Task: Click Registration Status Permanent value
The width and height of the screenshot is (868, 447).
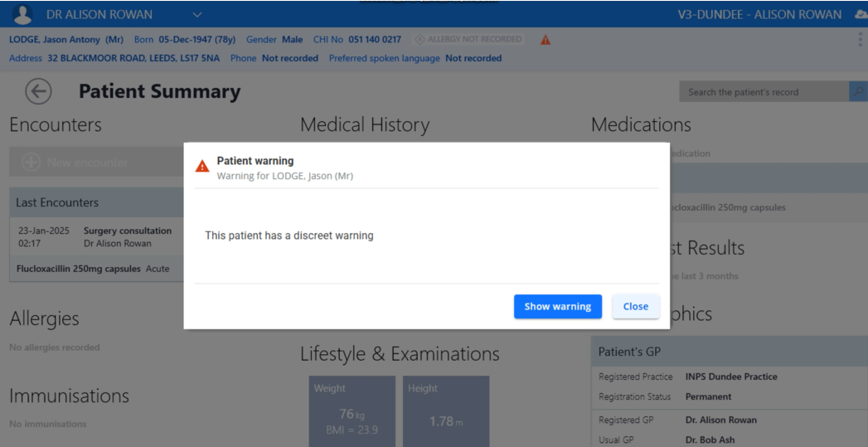Action: click(x=709, y=396)
